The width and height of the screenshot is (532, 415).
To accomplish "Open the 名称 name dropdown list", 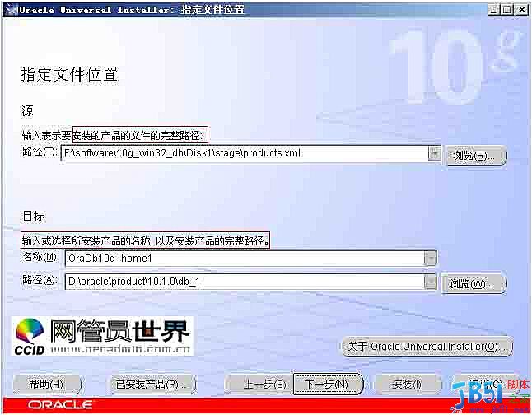I will click(430, 259).
